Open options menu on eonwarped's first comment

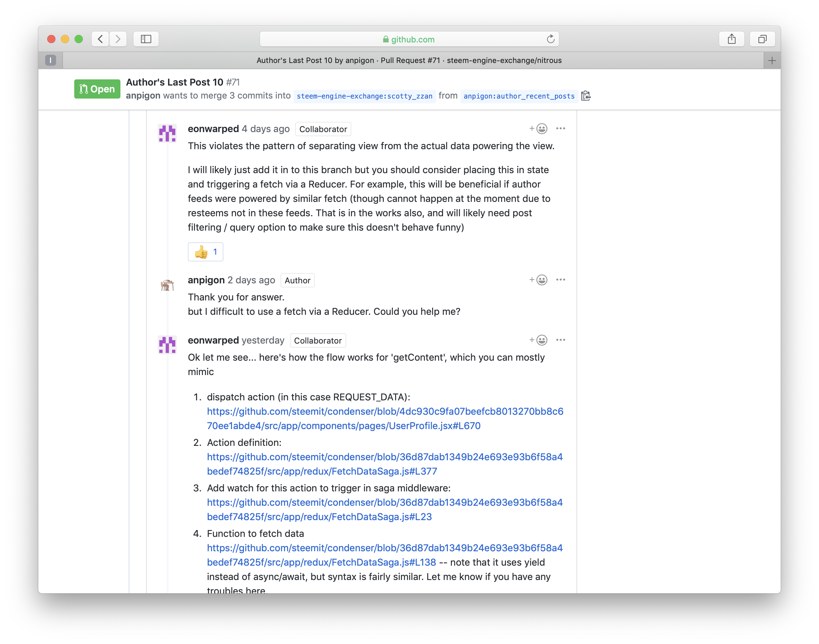coord(560,129)
